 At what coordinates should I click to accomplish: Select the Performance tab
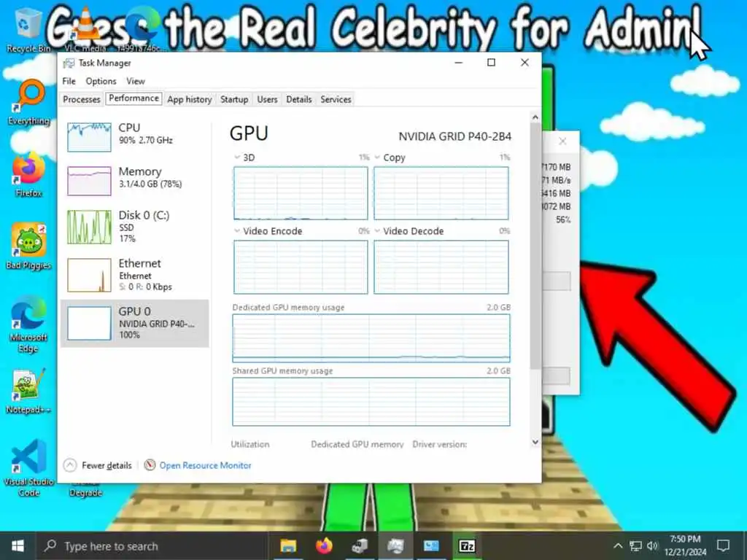pos(134,98)
